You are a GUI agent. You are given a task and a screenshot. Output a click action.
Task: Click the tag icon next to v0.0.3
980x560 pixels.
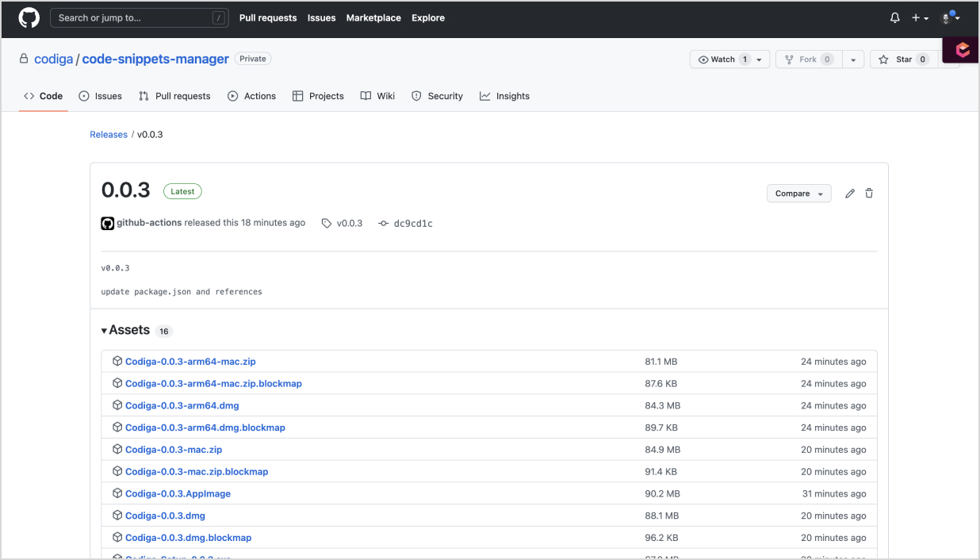pyautogui.click(x=327, y=224)
